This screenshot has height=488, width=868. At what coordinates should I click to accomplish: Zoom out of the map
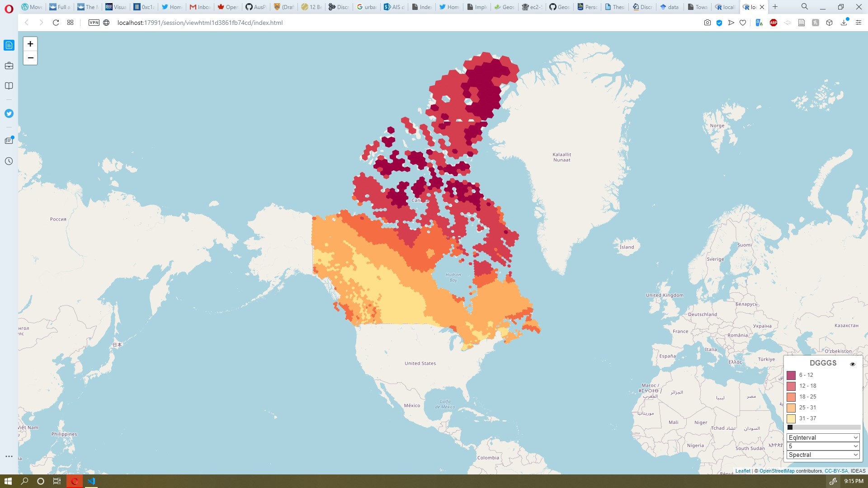[x=30, y=58]
